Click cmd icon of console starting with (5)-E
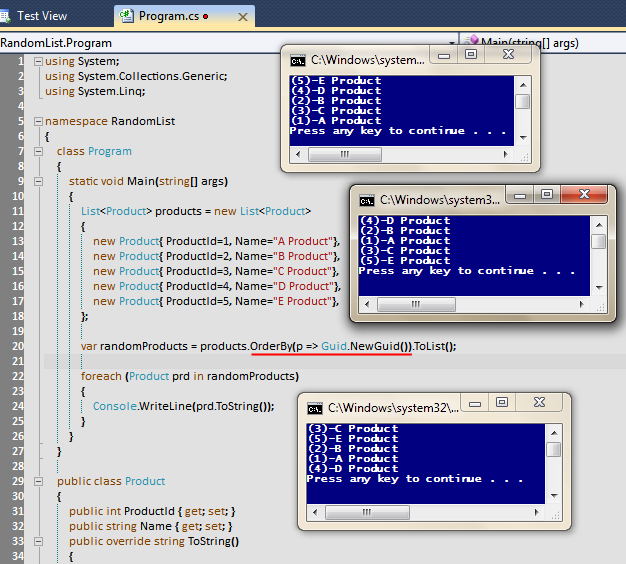Viewport: 626px width, 564px height. pos(296,60)
